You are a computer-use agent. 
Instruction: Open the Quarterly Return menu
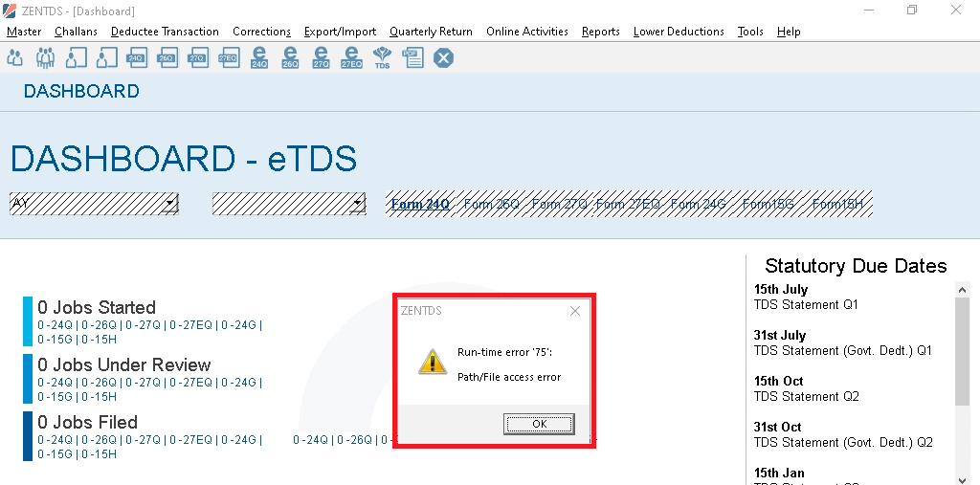pos(432,32)
